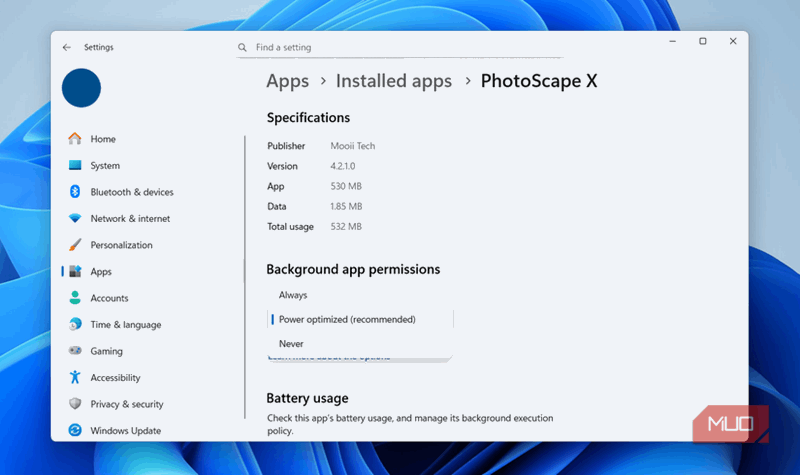Click the Bluetooth & devices icon
Screen dimensions: 800x475
click(75, 192)
